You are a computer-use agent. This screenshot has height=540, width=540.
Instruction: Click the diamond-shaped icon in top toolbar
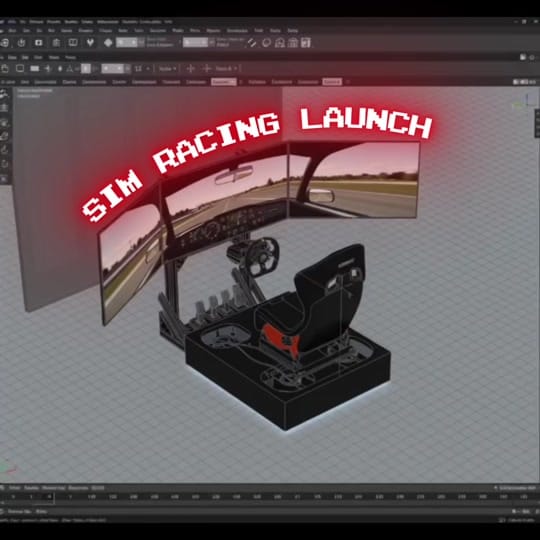[108, 43]
